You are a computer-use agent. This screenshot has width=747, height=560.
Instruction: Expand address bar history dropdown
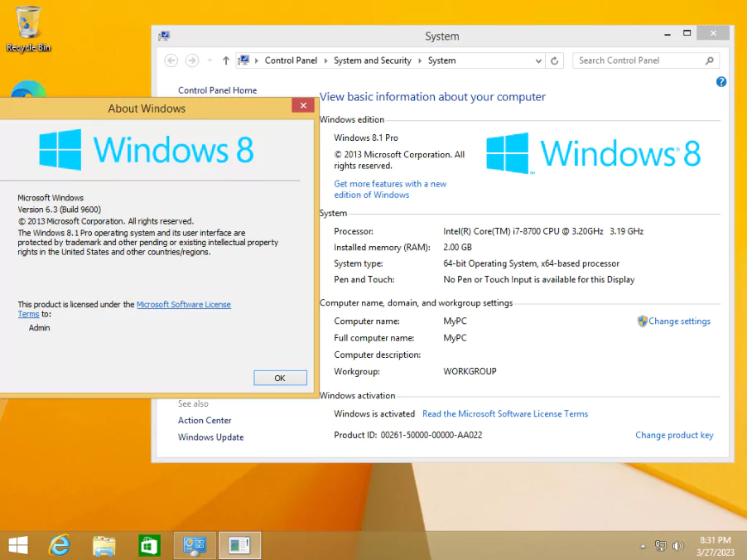click(x=538, y=61)
